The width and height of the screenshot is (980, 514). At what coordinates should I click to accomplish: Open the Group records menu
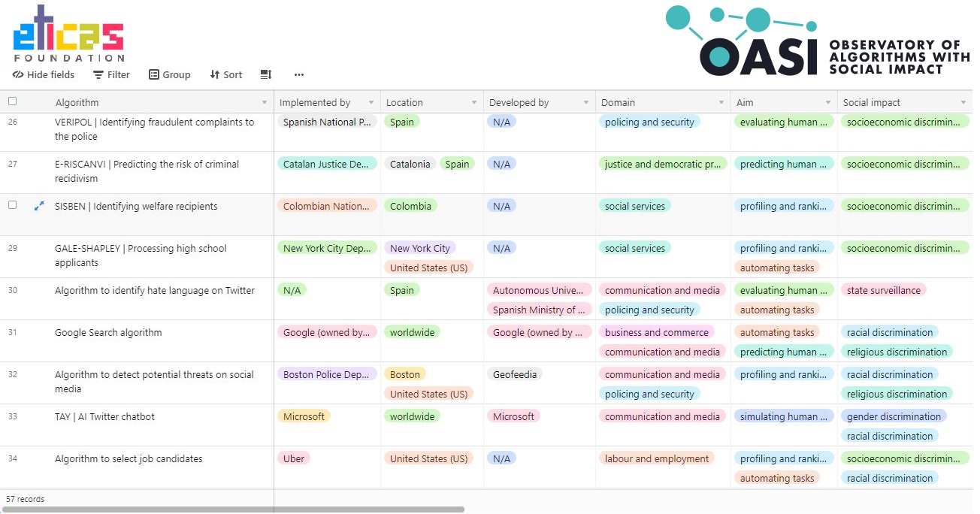tap(169, 74)
